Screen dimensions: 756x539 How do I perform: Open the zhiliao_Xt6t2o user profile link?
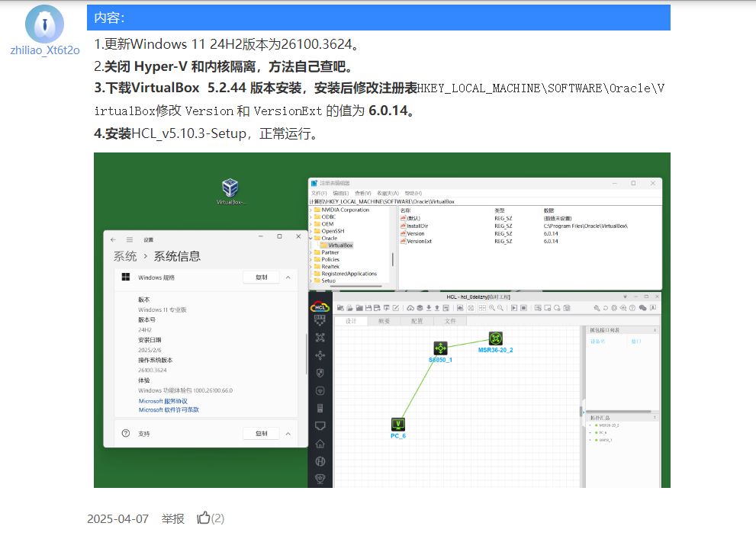point(45,50)
